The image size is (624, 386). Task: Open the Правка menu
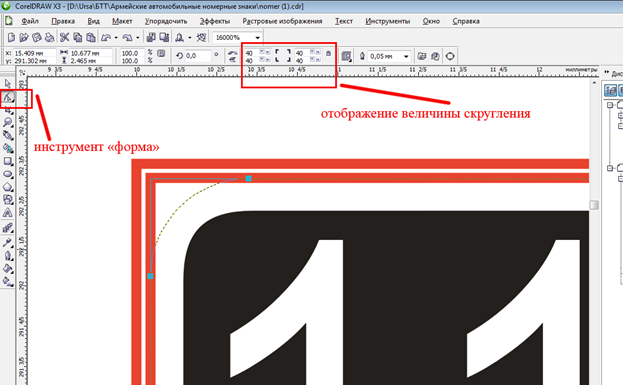[63, 21]
